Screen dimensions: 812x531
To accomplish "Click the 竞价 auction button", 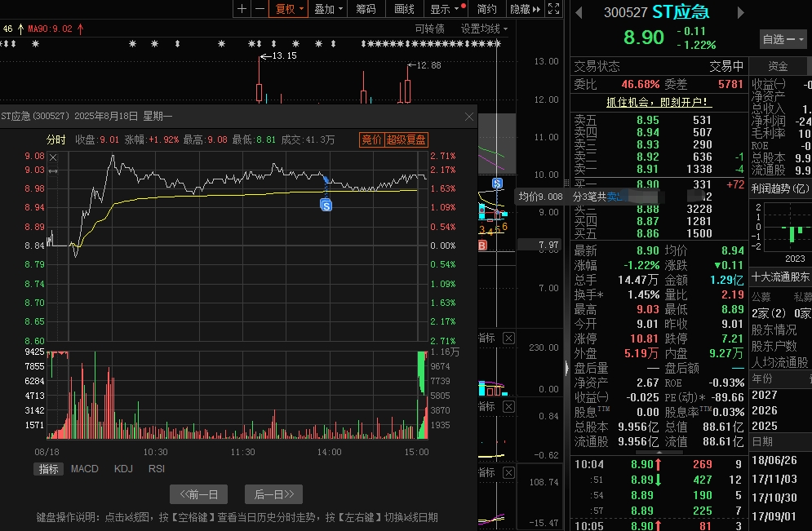I will [x=371, y=139].
